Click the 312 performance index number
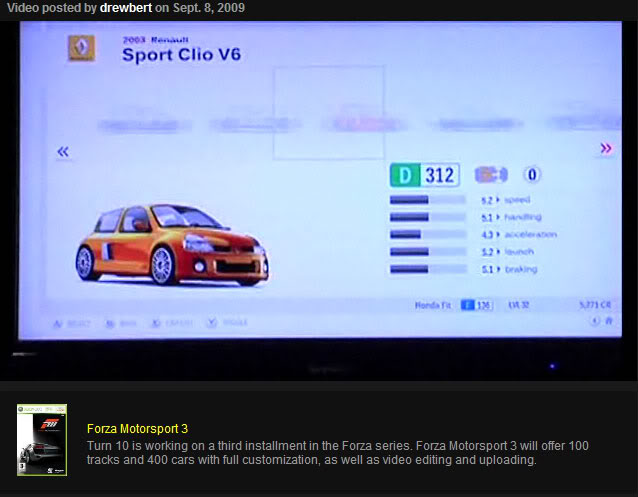This screenshot has height=497, width=638. tap(440, 175)
